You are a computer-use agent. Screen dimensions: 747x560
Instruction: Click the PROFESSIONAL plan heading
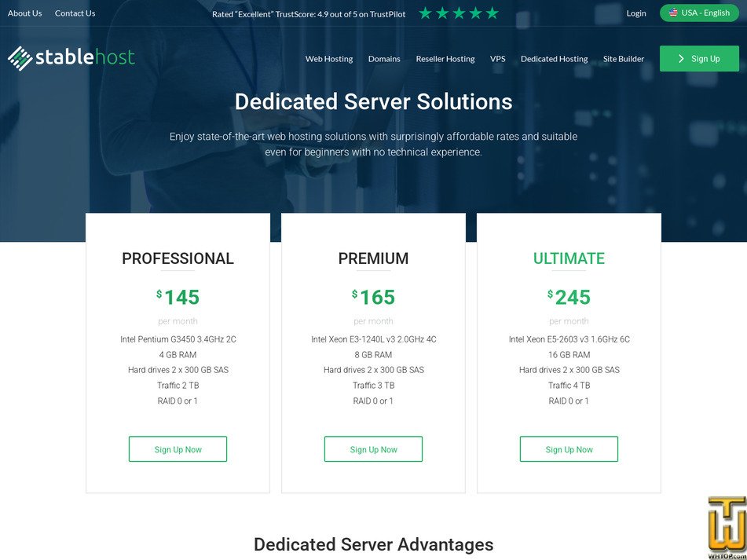tap(178, 258)
